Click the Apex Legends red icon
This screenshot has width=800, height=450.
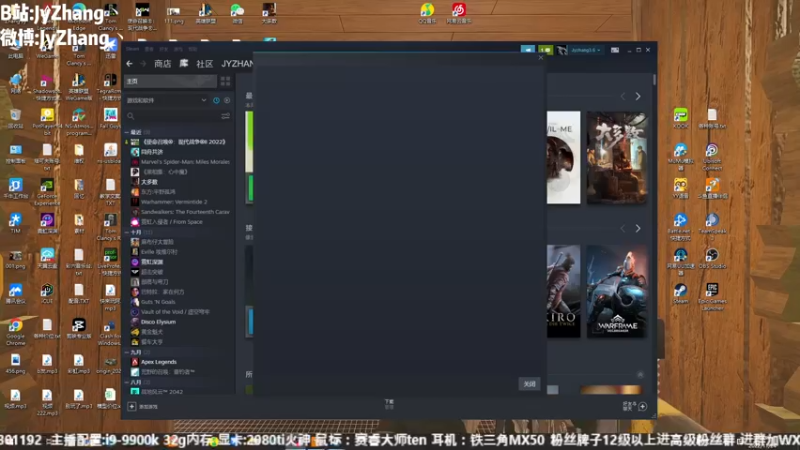[x=135, y=362]
